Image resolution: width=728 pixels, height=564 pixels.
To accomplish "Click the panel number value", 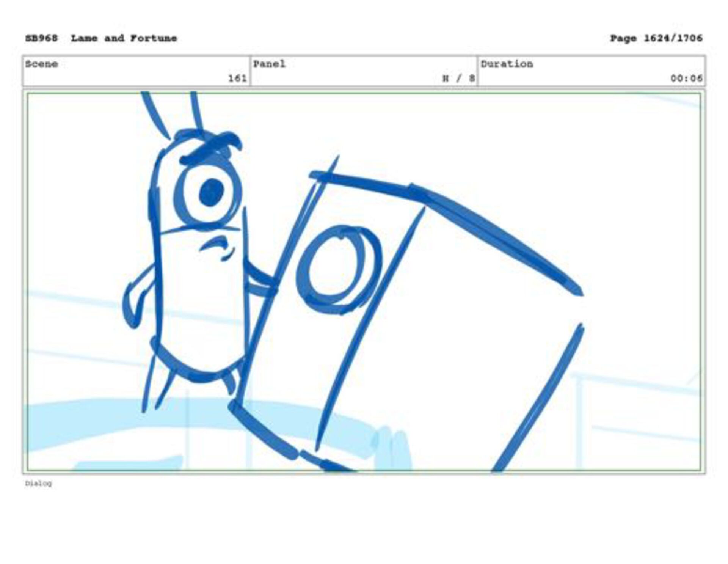I will click(x=459, y=79).
